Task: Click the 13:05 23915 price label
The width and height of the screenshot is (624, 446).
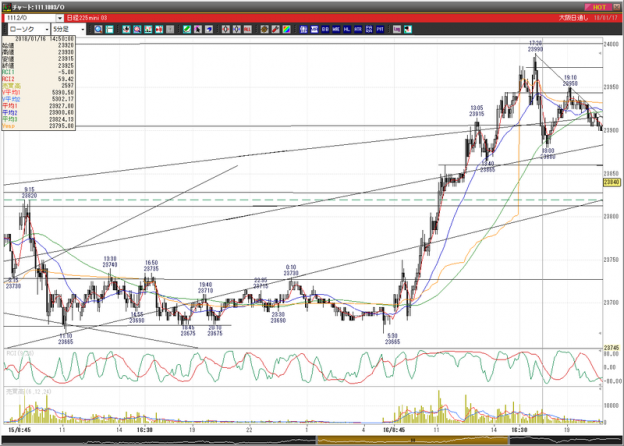Action: pyautogui.click(x=476, y=111)
